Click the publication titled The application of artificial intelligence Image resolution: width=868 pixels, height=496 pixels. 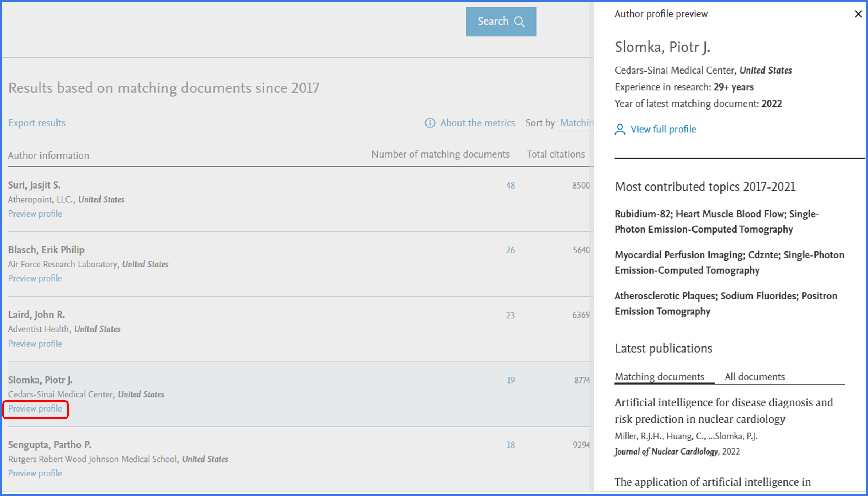(x=713, y=482)
